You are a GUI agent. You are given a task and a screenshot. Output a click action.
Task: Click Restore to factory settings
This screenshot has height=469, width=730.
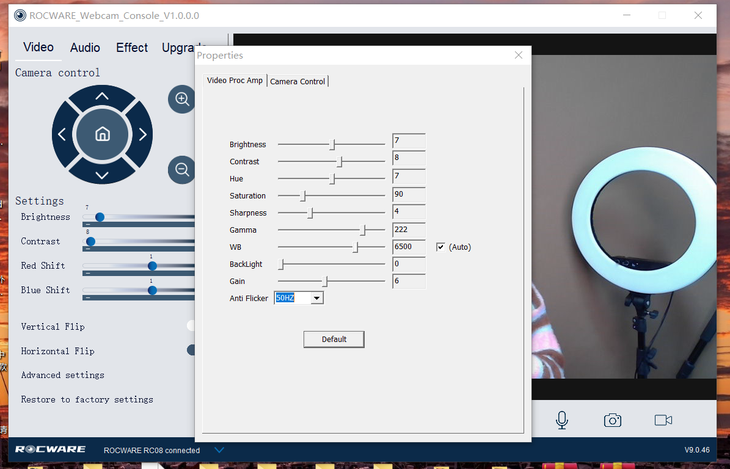pyautogui.click(x=87, y=399)
